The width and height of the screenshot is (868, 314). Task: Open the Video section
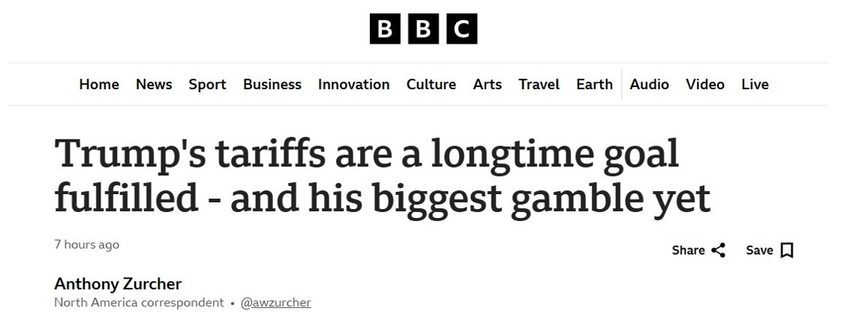[x=704, y=85]
